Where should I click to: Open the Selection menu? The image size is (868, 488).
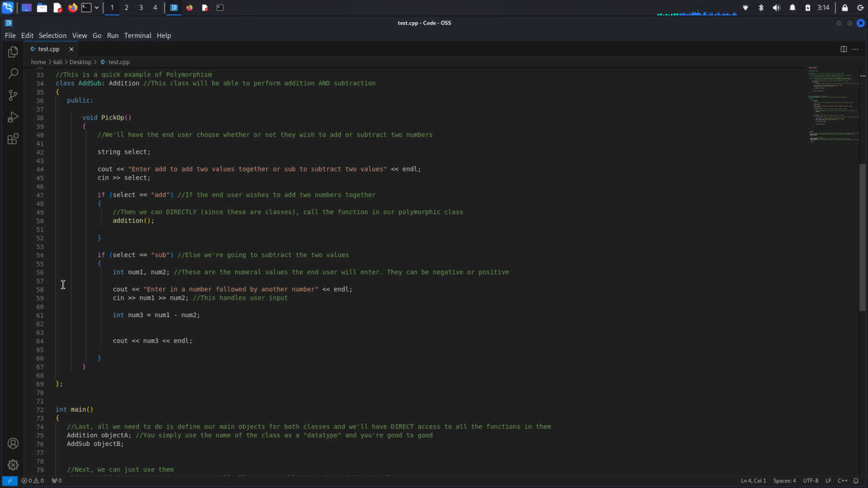[52, 36]
